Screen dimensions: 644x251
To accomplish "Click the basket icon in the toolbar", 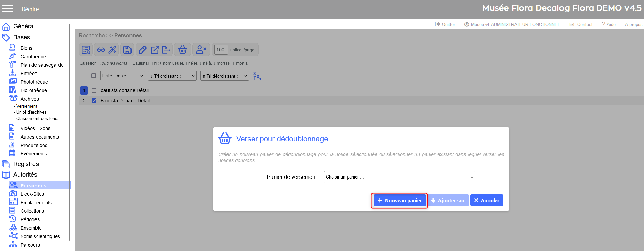I will click(x=183, y=50).
